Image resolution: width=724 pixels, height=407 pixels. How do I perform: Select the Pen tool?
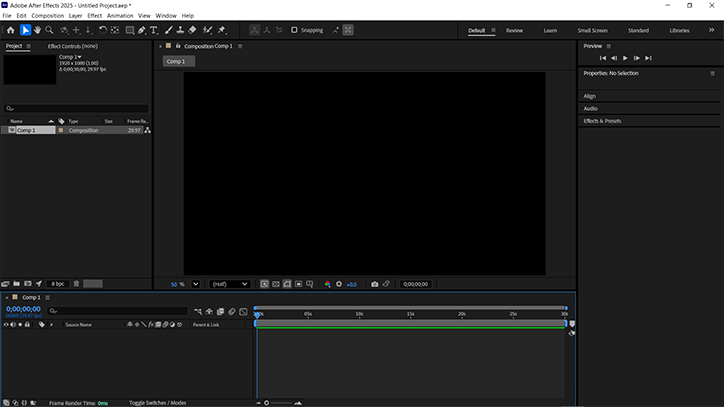[141, 30]
